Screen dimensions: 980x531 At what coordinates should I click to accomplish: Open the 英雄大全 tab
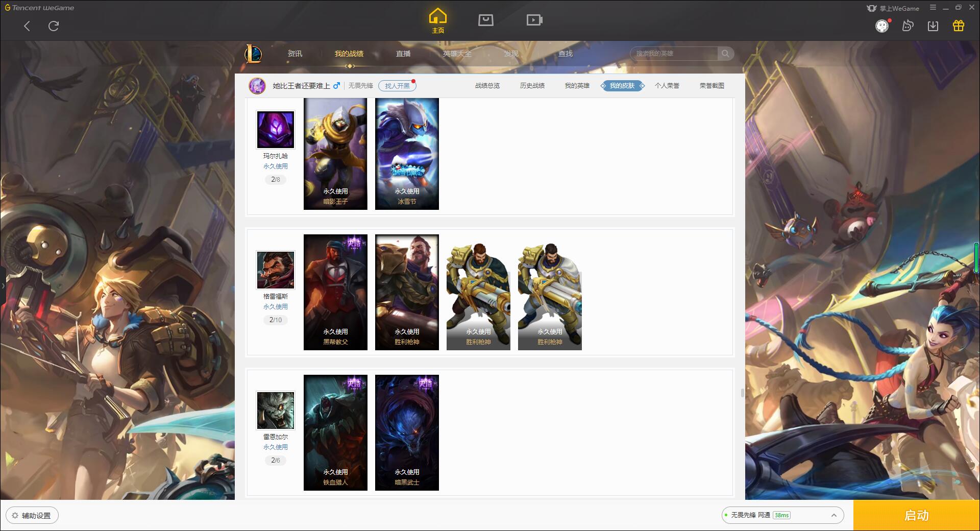pos(457,54)
